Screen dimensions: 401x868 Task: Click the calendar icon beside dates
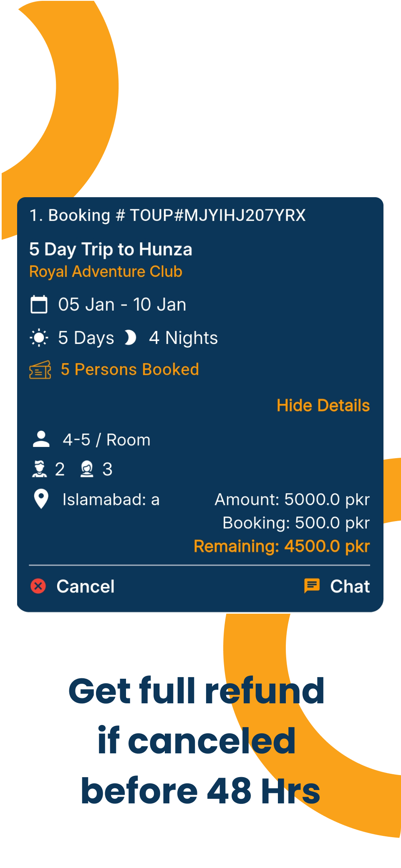(x=39, y=304)
